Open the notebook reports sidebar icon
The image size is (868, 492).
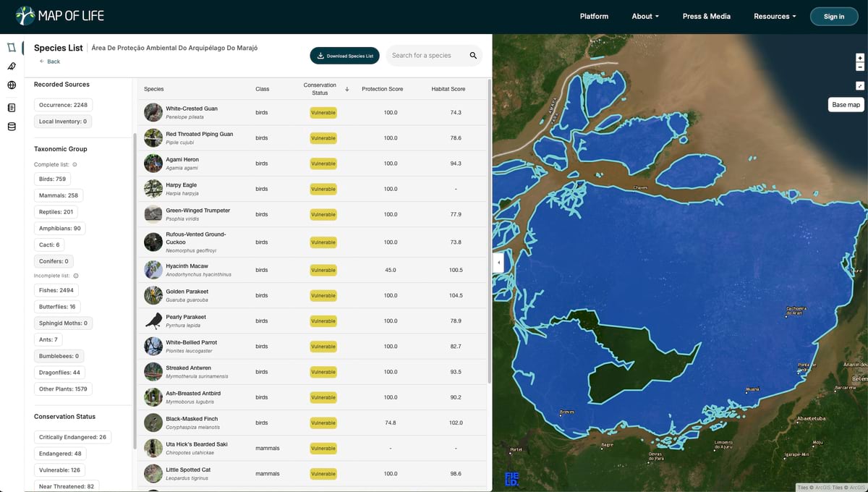tap(12, 108)
